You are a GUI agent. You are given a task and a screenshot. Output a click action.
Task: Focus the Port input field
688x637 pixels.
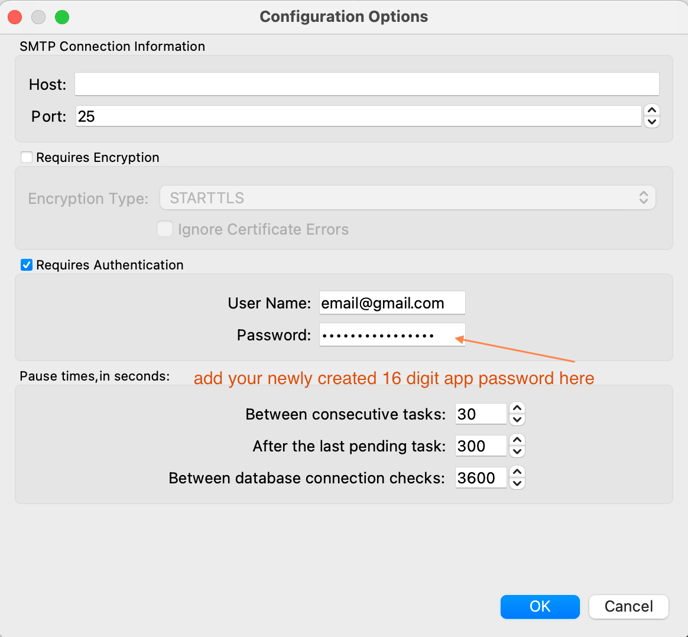point(357,116)
